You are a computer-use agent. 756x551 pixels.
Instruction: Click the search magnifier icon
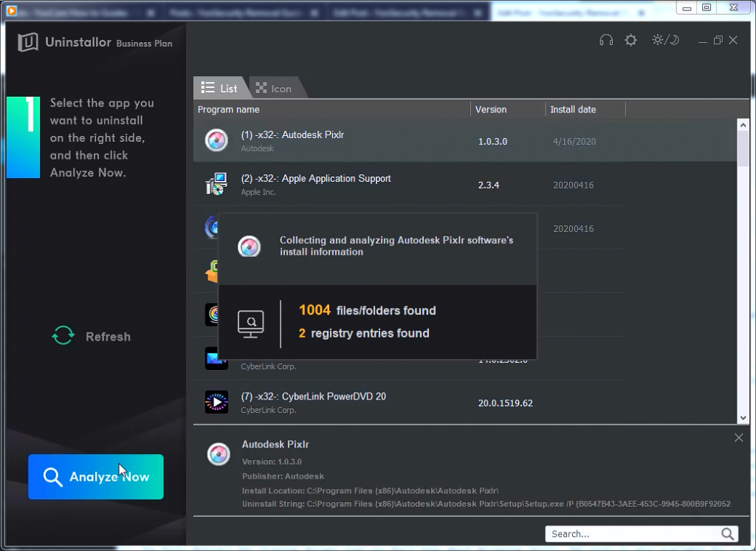[x=727, y=533]
